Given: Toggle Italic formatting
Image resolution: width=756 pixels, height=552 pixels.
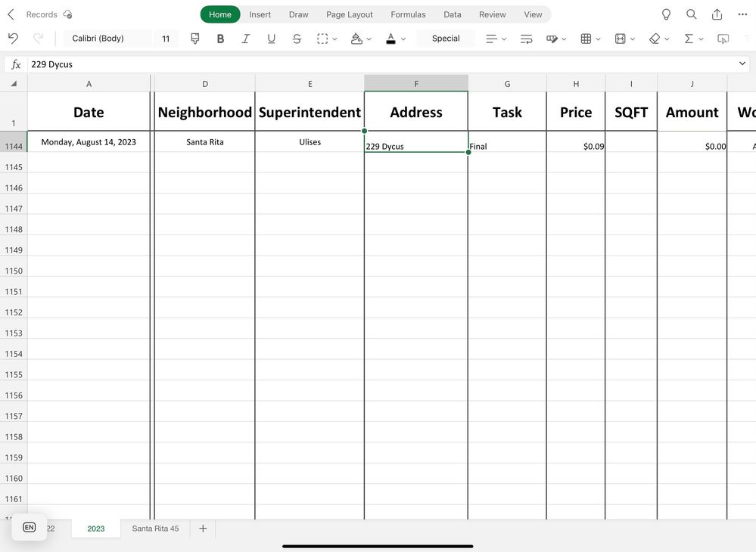Looking at the screenshot, I should point(246,39).
